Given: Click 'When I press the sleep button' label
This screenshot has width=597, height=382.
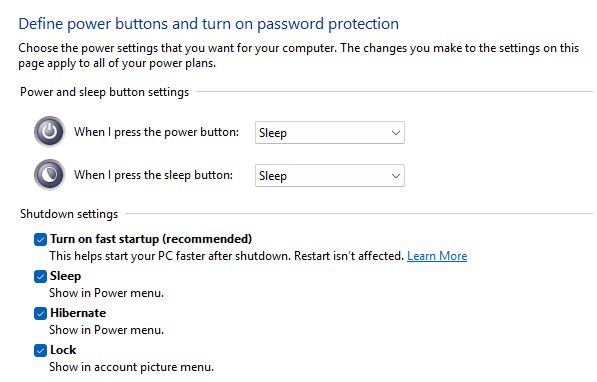Looking at the screenshot, I should 153,175.
